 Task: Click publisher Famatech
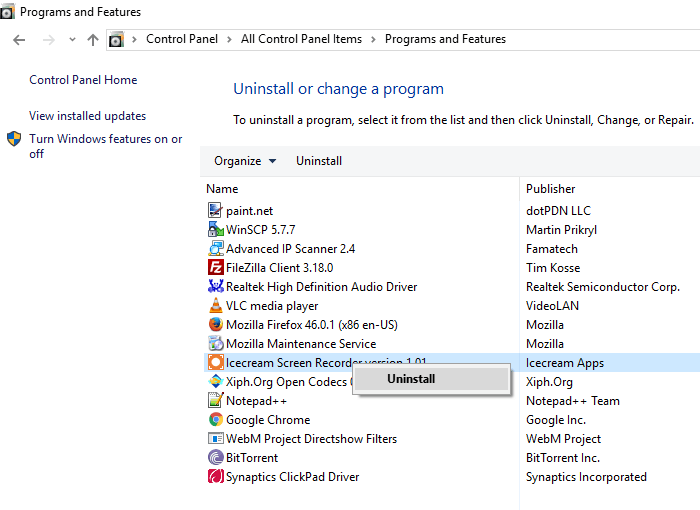tap(552, 249)
